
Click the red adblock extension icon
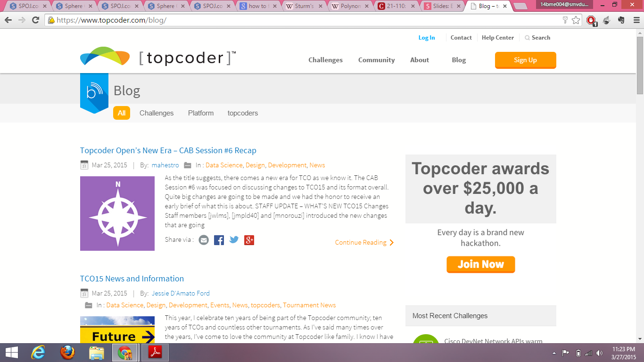coord(592,20)
